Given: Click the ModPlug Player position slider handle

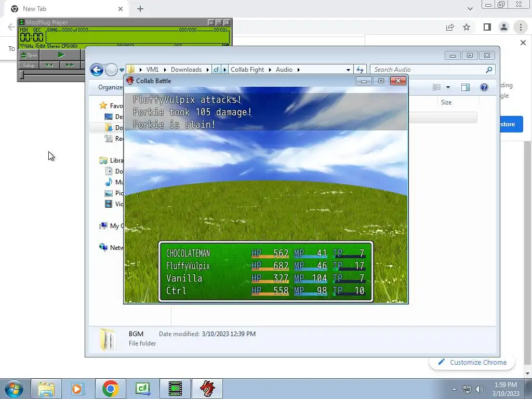Looking at the screenshot, I should coord(22,75).
